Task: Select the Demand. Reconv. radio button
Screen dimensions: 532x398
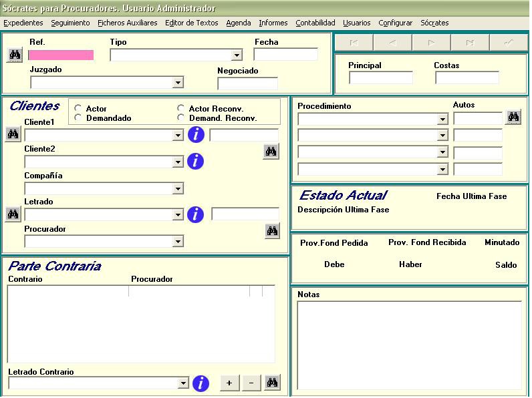Action: coord(180,118)
